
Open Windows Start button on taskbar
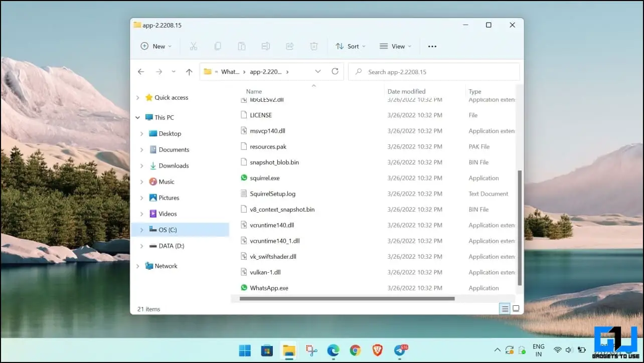[x=245, y=350]
